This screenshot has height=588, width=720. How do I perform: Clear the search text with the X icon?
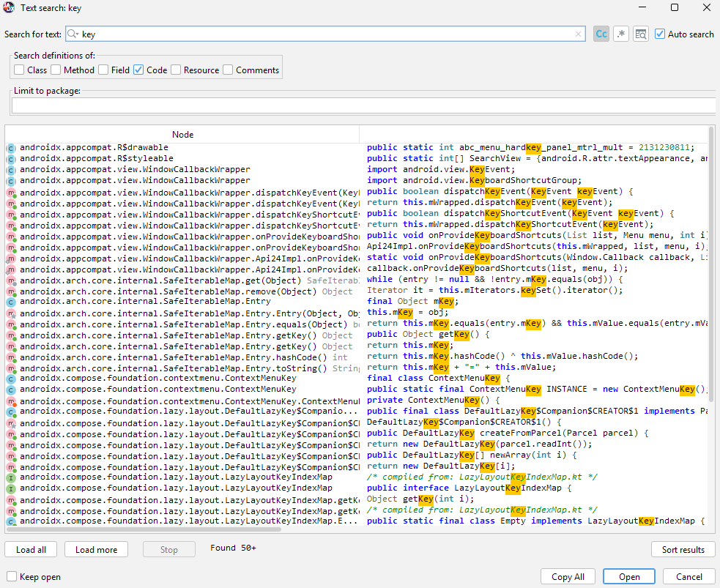[x=579, y=34]
